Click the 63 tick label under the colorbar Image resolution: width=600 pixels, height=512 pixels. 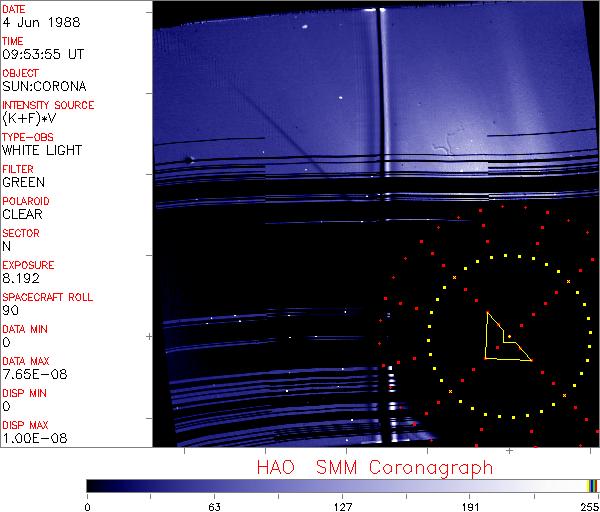coord(214,506)
